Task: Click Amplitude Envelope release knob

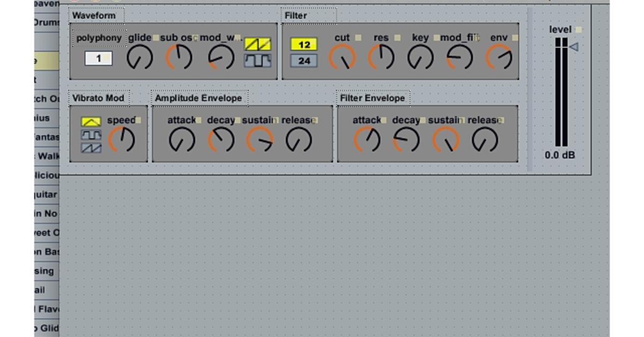Action: [299, 140]
